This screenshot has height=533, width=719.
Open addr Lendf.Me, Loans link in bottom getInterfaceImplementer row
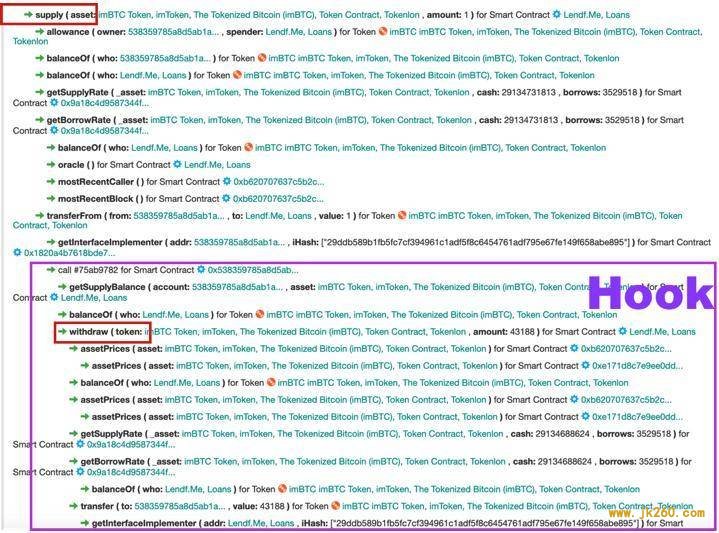pos(261,523)
